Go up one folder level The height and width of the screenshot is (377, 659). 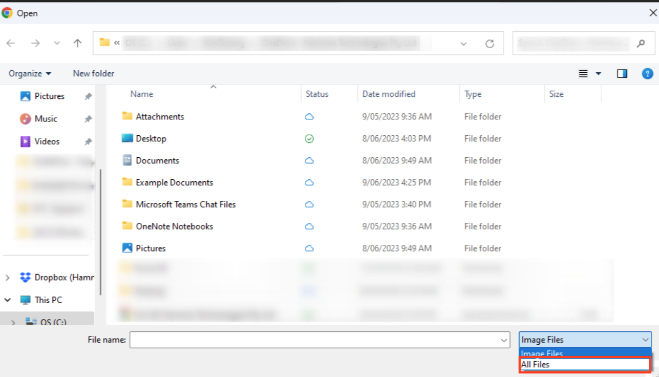77,43
